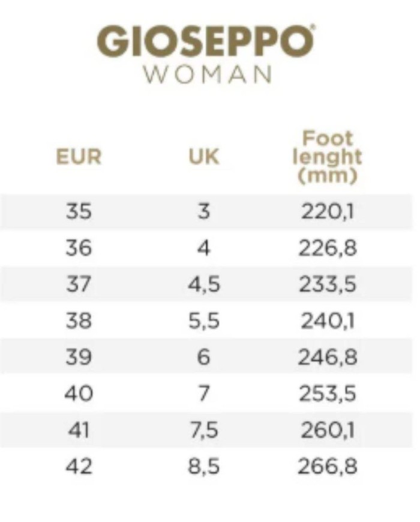The height and width of the screenshot is (522, 420).
Task: Click UK size 5,5 value
Action: tap(204, 321)
